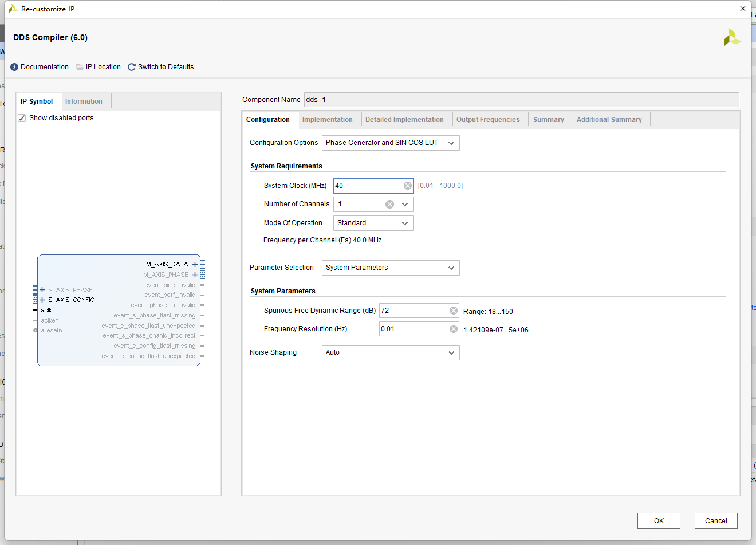Image resolution: width=756 pixels, height=545 pixels.
Task: Expand the S_AXIS_CONFIG port plus icon
Action: (x=42, y=300)
